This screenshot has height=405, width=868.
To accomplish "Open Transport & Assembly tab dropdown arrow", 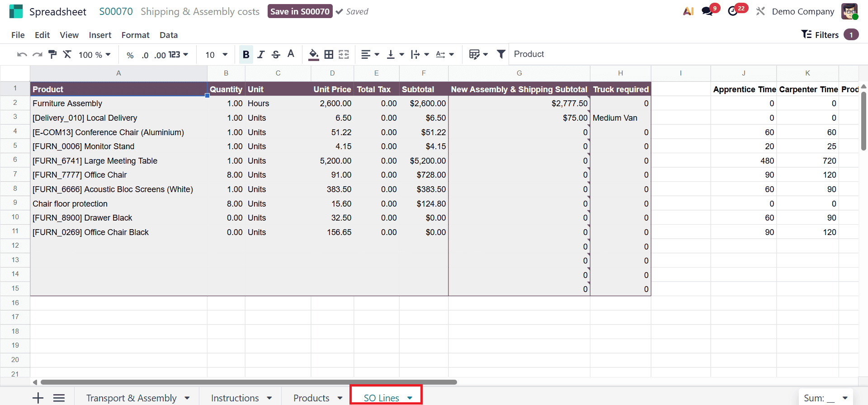I will pyautogui.click(x=187, y=398).
